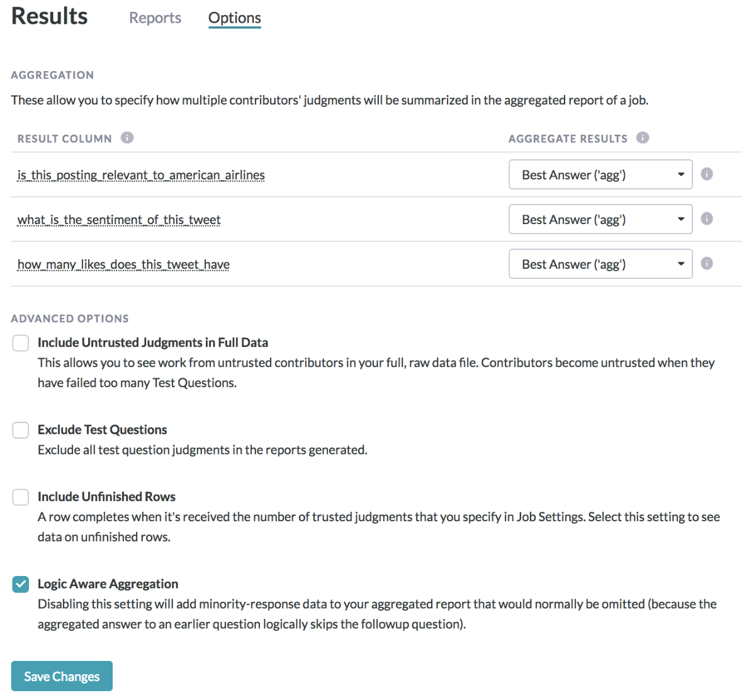Screen dimensions: 749x700
Task: Click the Logic Aware Aggregation label text
Action: tap(108, 584)
